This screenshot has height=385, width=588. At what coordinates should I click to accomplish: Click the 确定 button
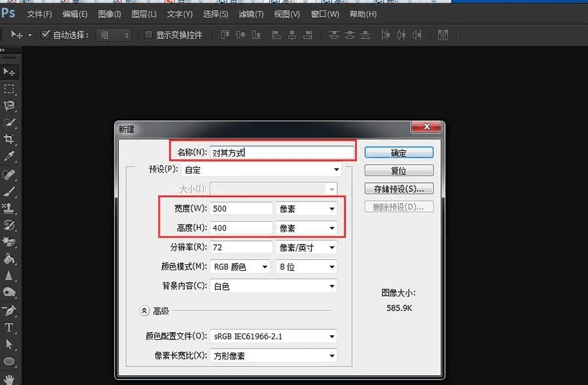[399, 153]
